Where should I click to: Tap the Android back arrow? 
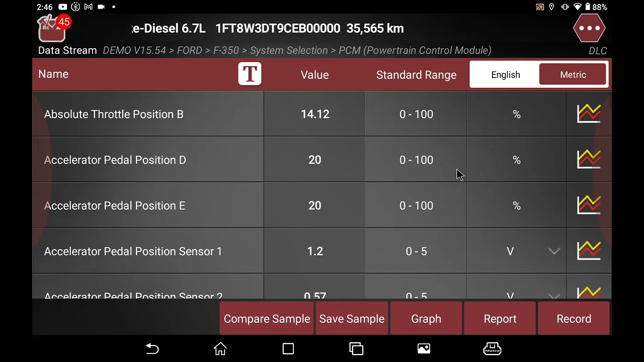click(152, 348)
